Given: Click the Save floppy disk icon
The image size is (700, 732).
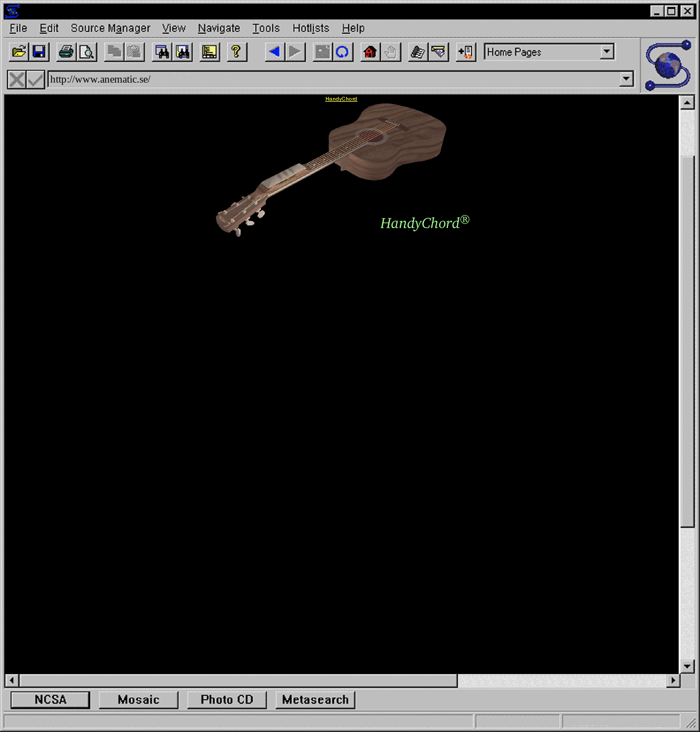Looking at the screenshot, I should 39,52.
